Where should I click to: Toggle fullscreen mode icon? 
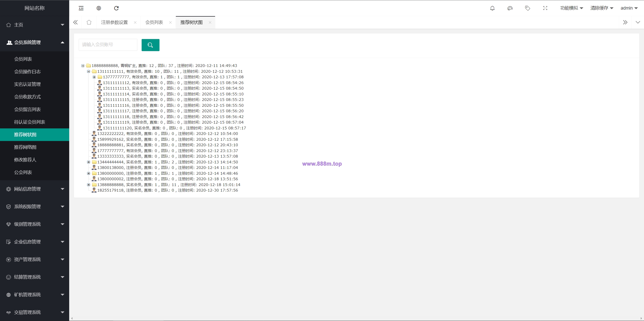pos(545,8)
